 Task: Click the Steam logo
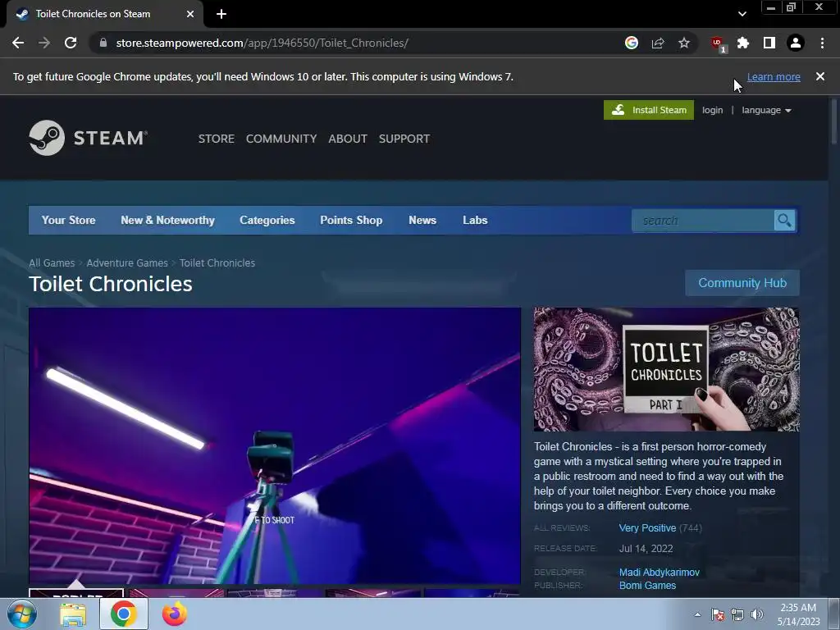(89, 138)
